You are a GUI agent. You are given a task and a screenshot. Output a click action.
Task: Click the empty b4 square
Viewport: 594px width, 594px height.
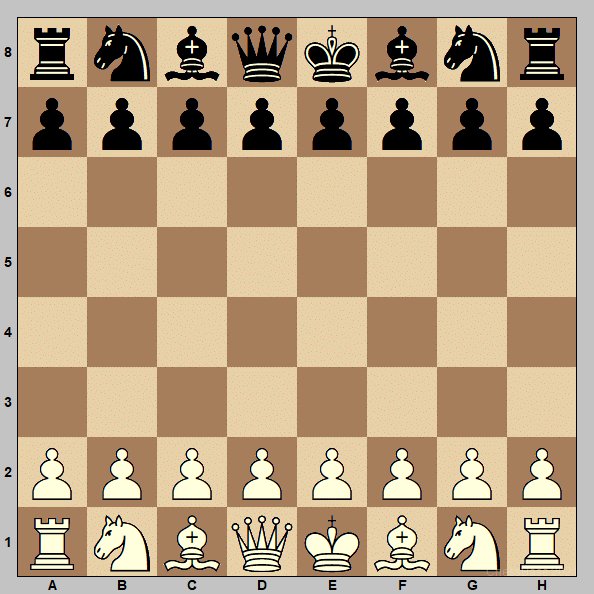[x=122, y=333]
